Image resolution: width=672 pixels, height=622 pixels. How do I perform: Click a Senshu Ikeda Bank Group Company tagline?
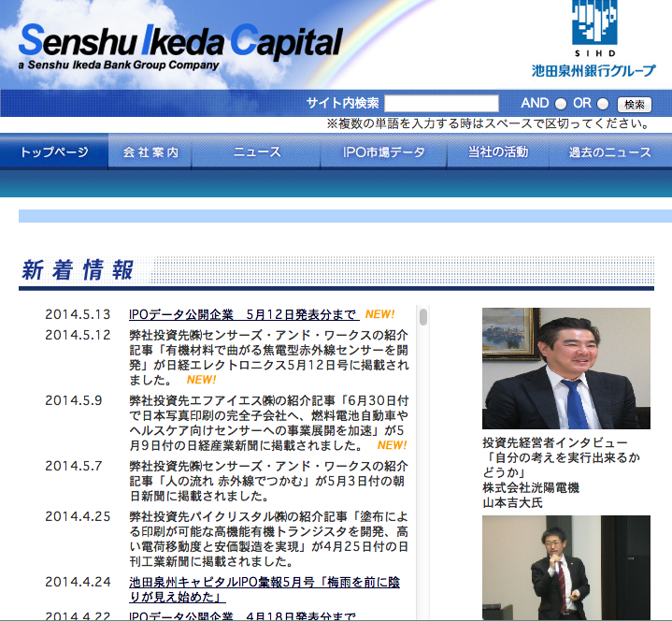[x=119, y=65]
